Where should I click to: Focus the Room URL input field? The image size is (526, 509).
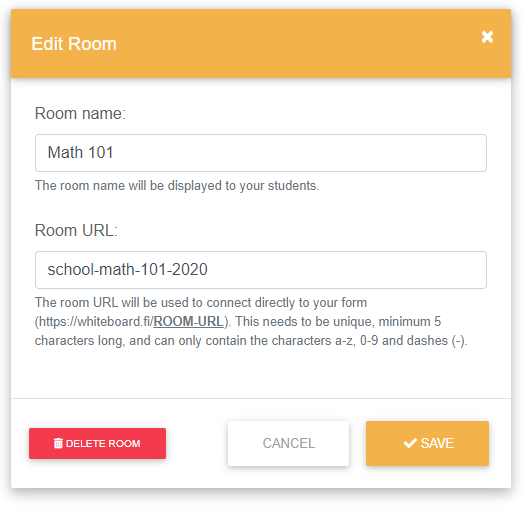[x=261, y=270]
